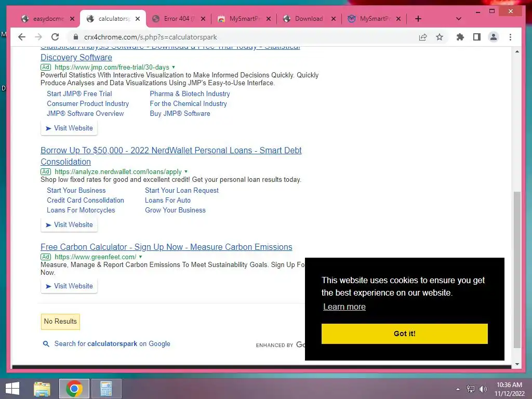The width and height of the screenshot is (532, 399).
Task: Close the calculatorspark tab
Action: (137, 19)
